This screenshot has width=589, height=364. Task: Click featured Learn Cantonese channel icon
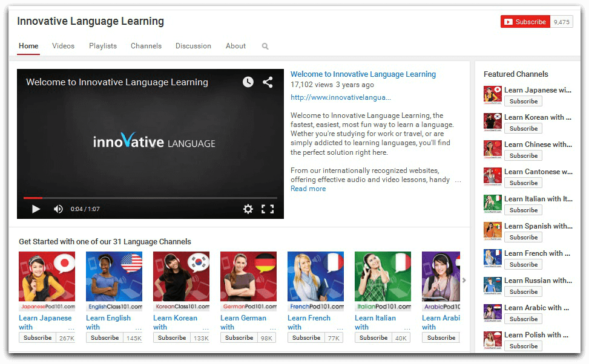pyautogui.click(x=493, y=177)
